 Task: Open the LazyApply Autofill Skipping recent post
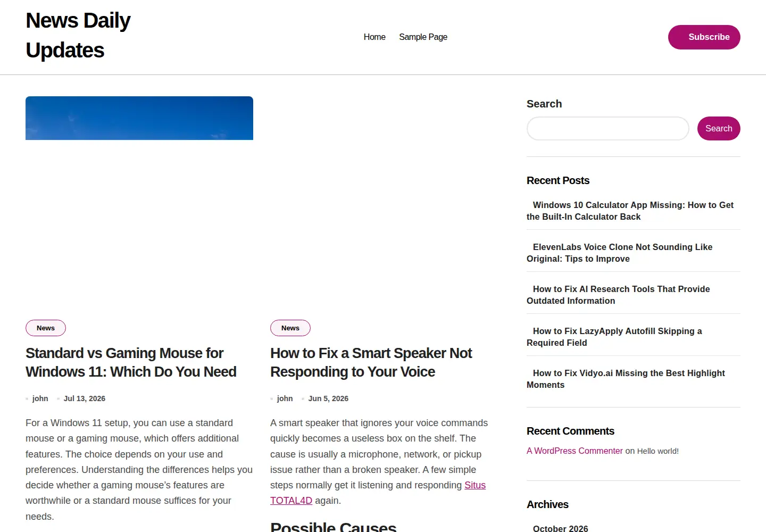tap(614, 337)
